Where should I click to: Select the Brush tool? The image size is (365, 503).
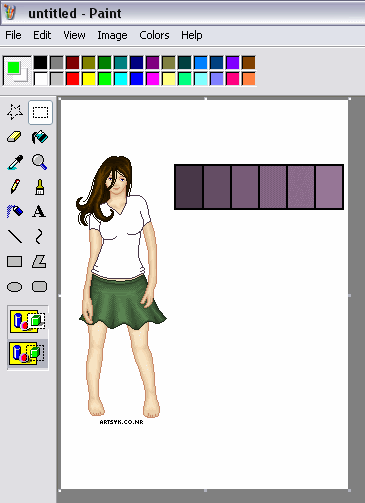tap(40, 187)
